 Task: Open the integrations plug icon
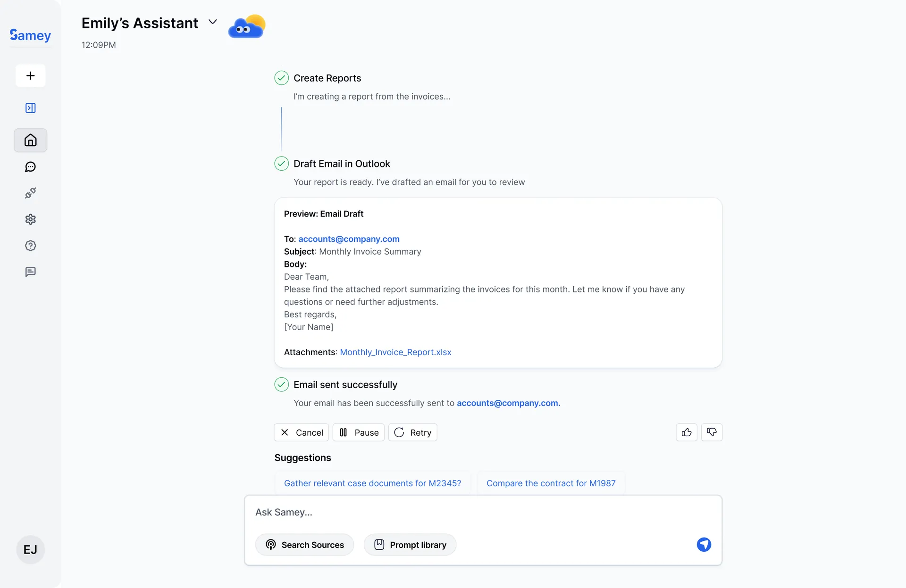31,193
